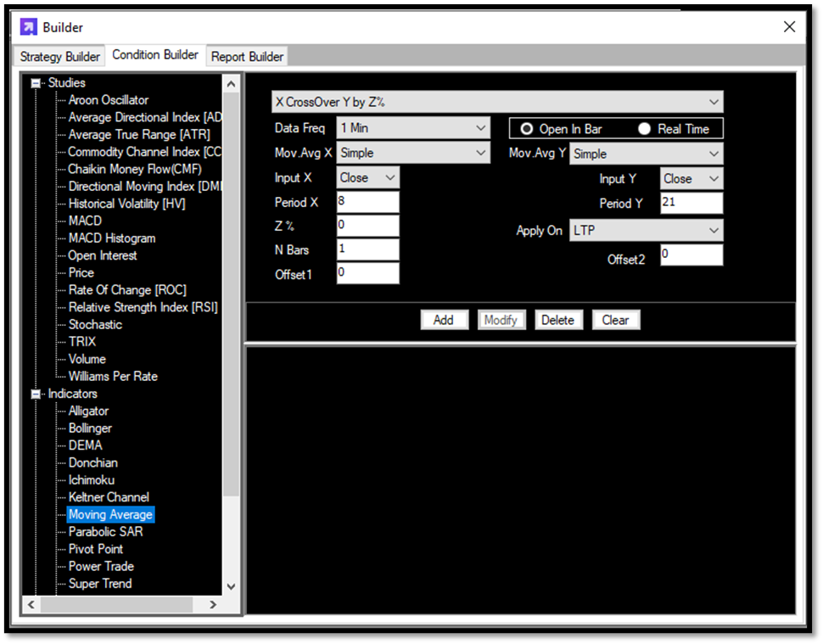The height and width of the screenshot is (644, 823).
Task: Click the Delete button
Action: point(558,320)
